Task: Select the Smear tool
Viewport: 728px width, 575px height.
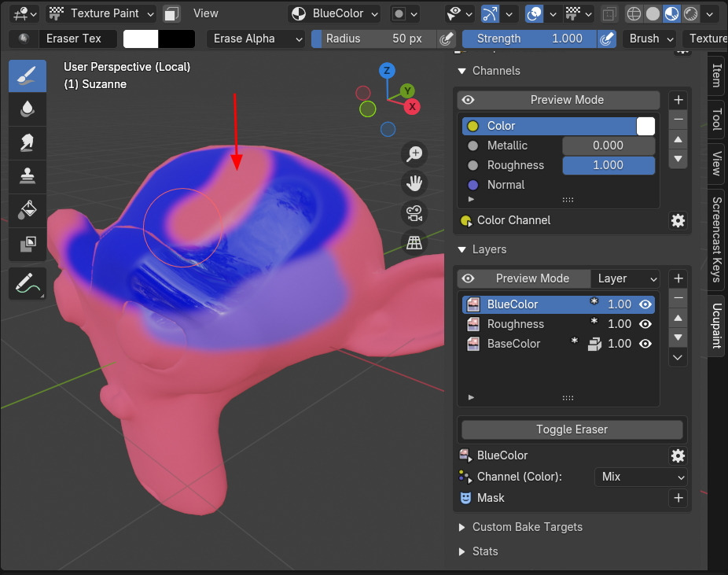Action: tap(28, 143)
